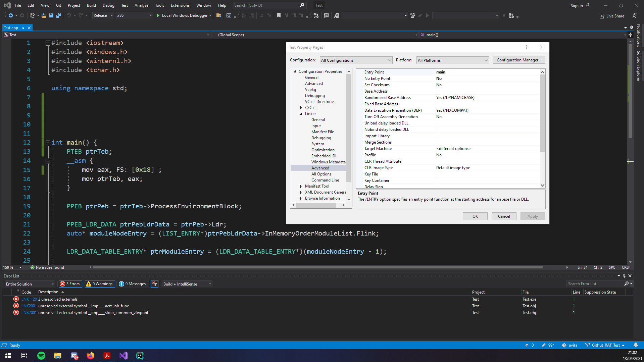The image size is (644, 362).
Task: Click the Navigate Backward arrow icon
Action: click(x=11, y=15)
